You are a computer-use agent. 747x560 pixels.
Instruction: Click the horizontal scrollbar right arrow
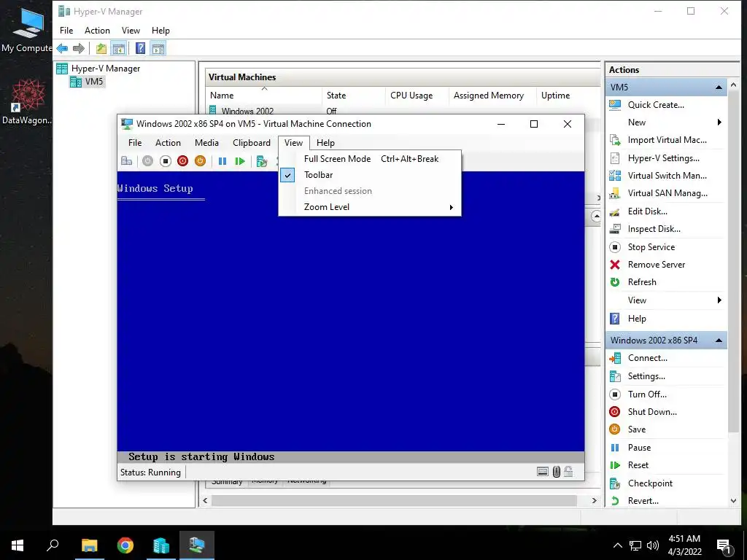click(594, 500)
